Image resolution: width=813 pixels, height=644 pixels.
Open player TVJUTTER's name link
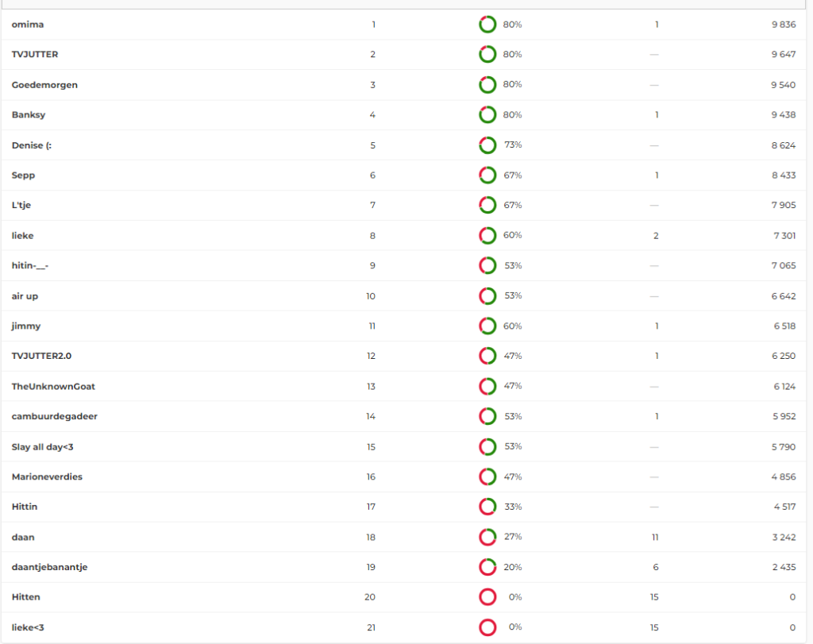35,55
